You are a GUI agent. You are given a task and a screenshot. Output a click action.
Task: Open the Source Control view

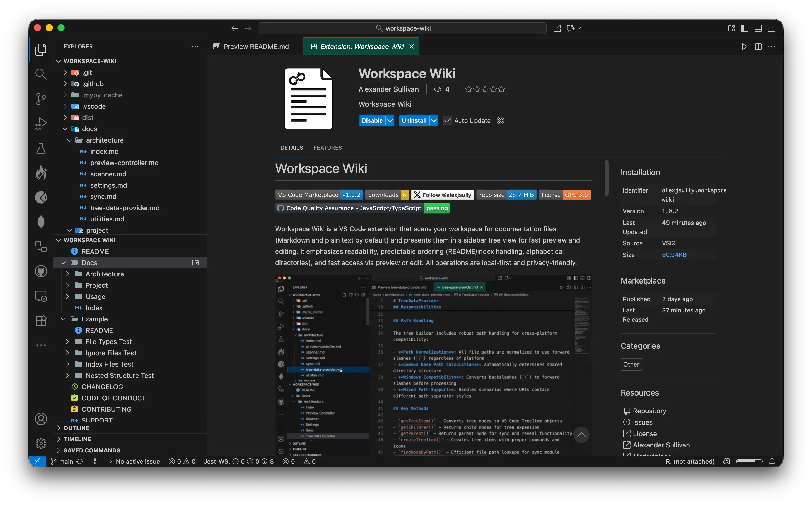tap(41, 99)
